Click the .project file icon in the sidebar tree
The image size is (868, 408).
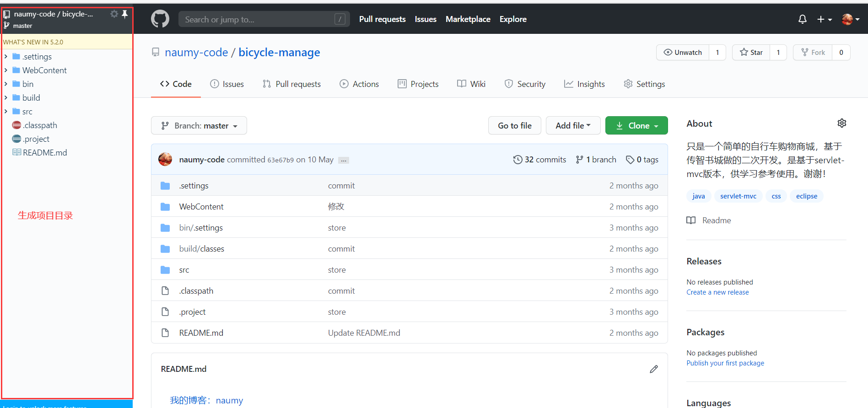(x=16, y=139)
